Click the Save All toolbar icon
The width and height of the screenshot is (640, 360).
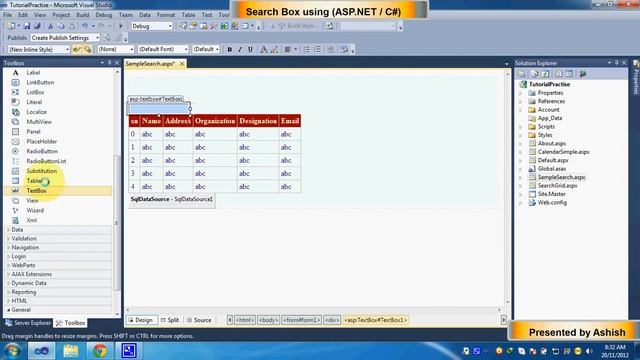(37, 26)
